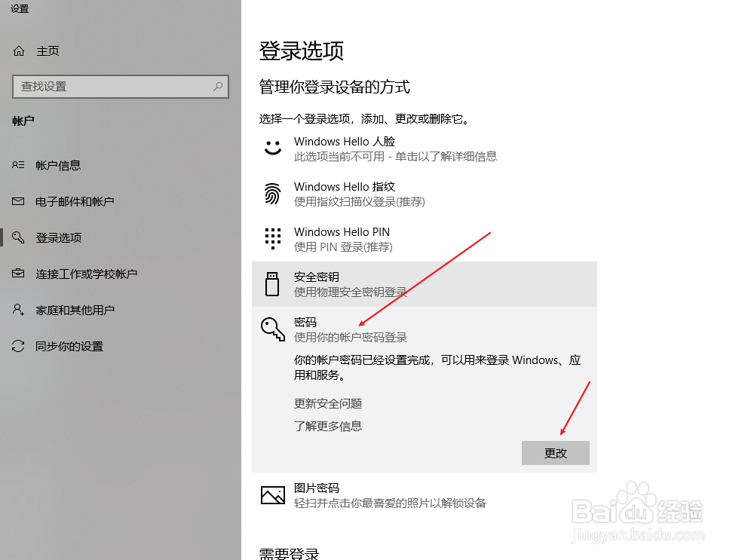Select 登录选项 in the sidebar
Viewport: 745px width, 560px height.
[x=59, y=237]
